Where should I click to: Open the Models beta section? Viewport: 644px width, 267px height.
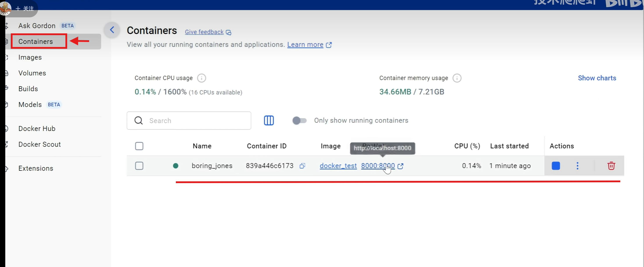[x=30, y=105]
